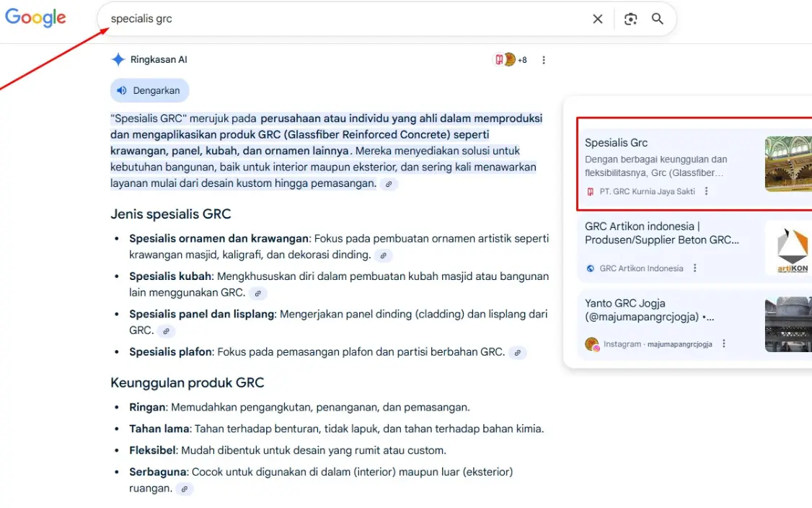Click the Google logo

[35, 18]
